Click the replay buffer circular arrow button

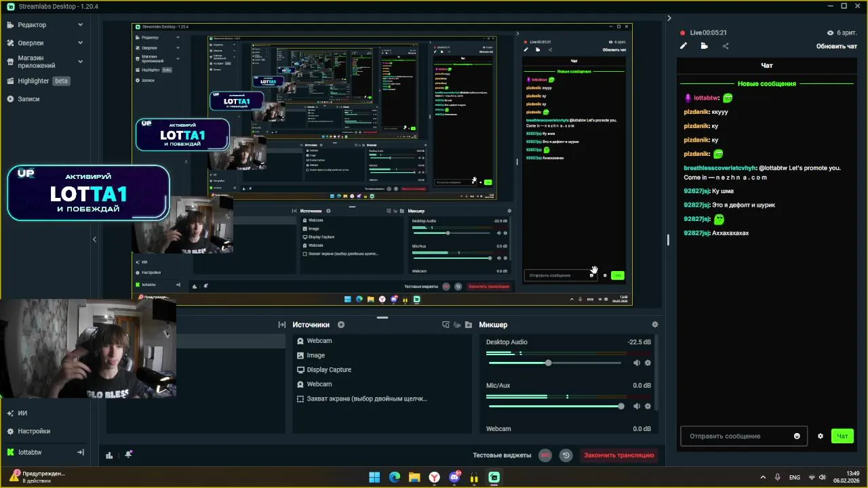pyautogui.click(x=566, y=455)
